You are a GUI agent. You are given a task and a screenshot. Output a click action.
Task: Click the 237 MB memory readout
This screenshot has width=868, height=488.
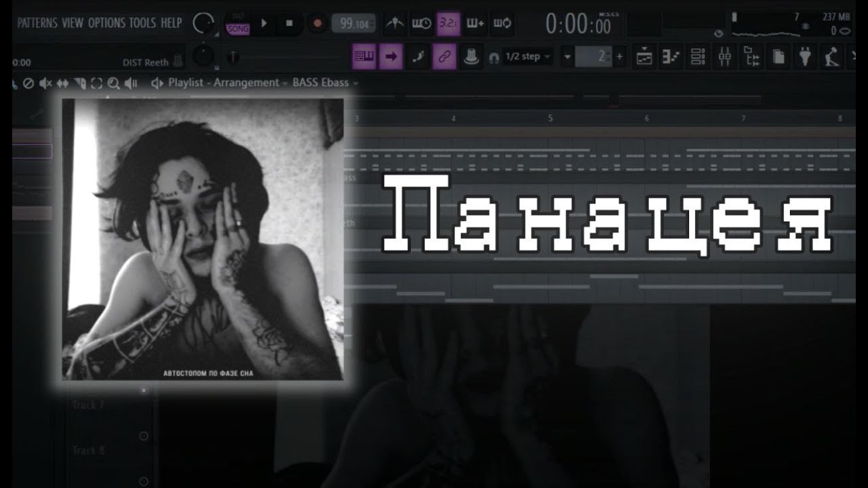(836, 17)
